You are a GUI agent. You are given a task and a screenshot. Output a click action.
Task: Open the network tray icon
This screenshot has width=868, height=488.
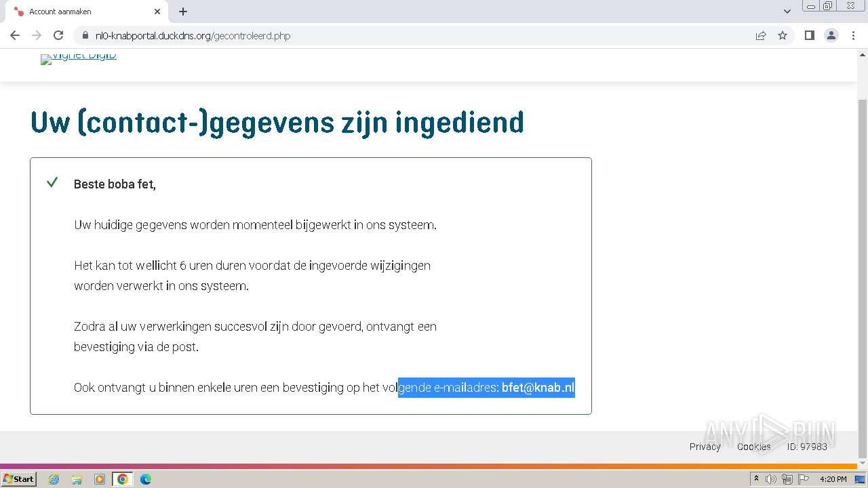[787, 479]
